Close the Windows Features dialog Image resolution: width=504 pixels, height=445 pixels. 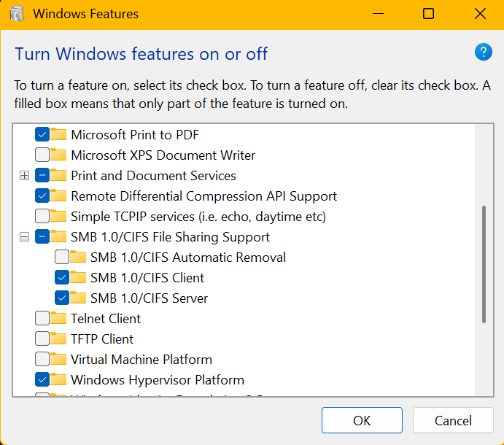pyautogui.click(x=480, y=14)
